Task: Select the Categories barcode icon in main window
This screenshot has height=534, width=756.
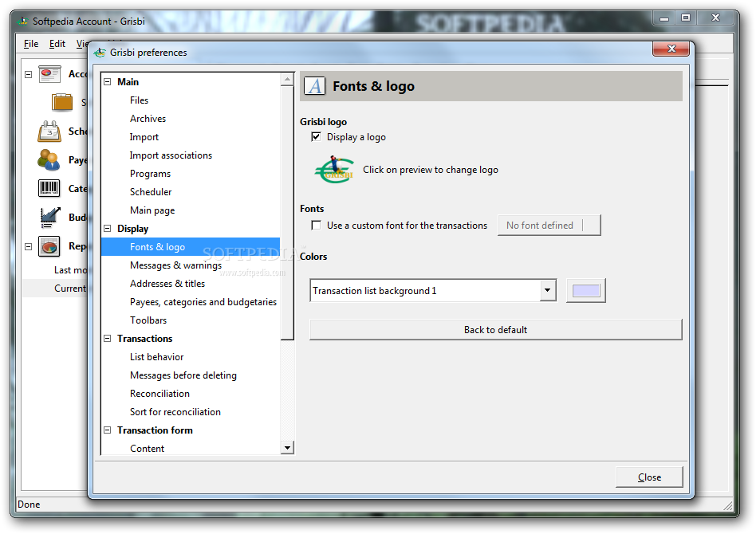Action: [49, 188]
